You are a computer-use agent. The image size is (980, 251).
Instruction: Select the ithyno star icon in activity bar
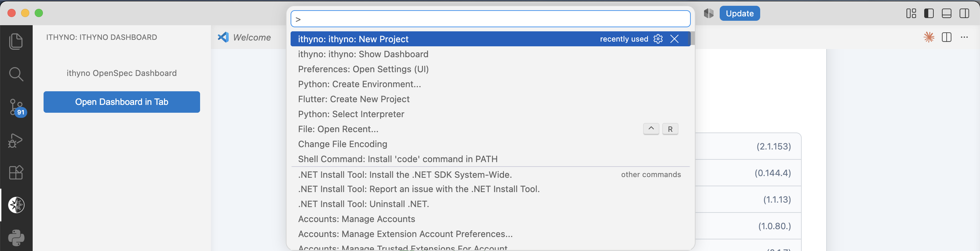pos(16,205)
